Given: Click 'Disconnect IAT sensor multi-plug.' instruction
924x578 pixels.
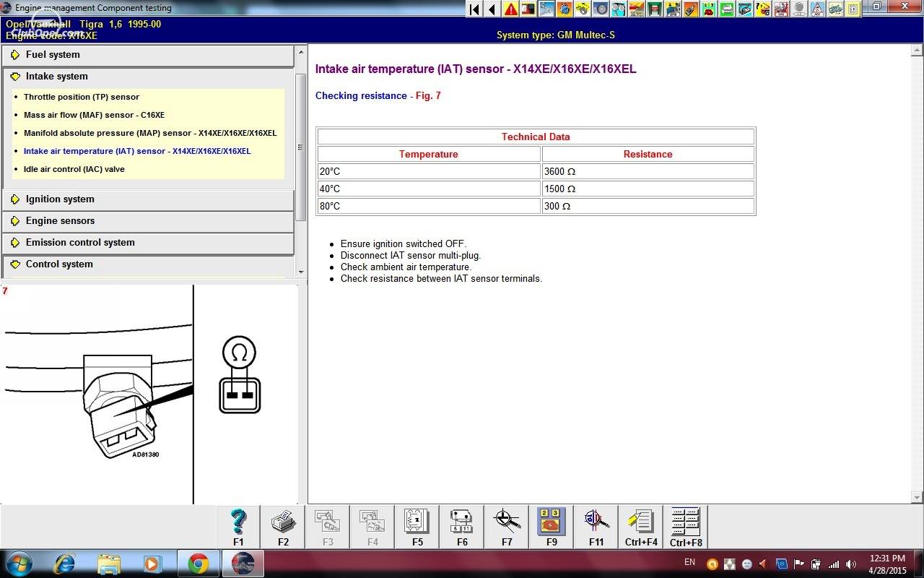Looking at the screenshot, I should click(x=411, y=256).
